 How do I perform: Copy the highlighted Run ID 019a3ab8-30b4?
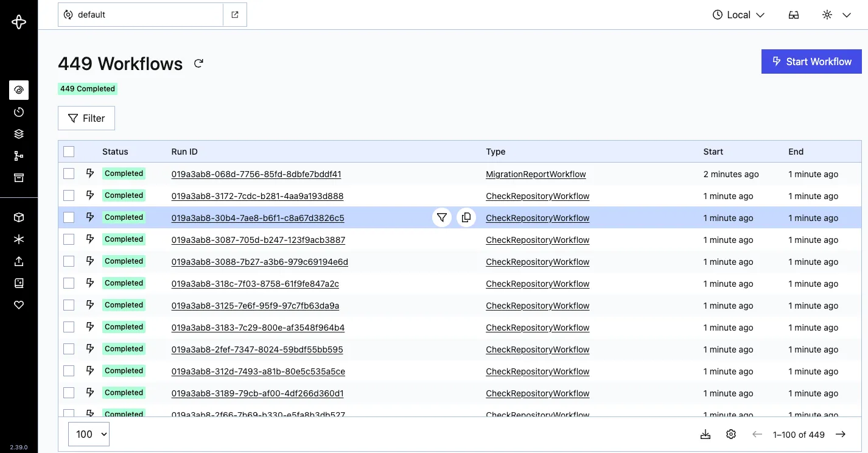click(466, 217)
